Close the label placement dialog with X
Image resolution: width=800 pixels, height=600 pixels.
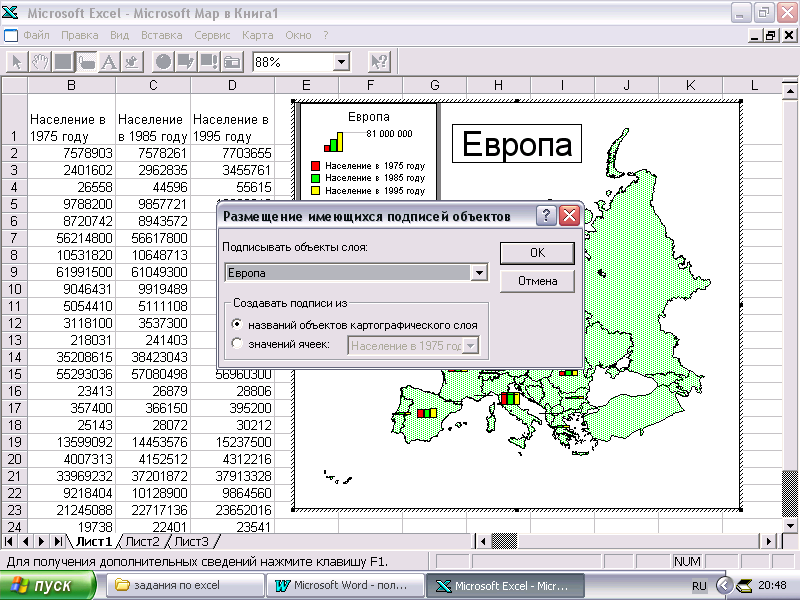pos(569,216)
